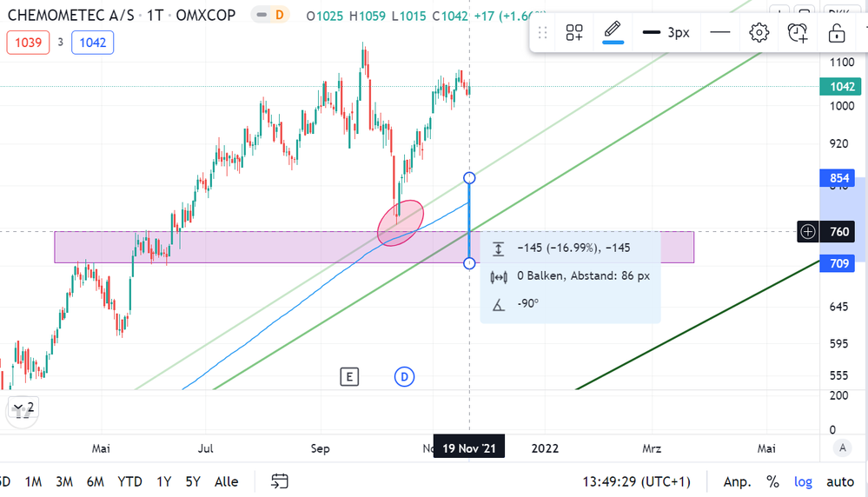Lock the drawing with padlock icon

click(836, 33)
